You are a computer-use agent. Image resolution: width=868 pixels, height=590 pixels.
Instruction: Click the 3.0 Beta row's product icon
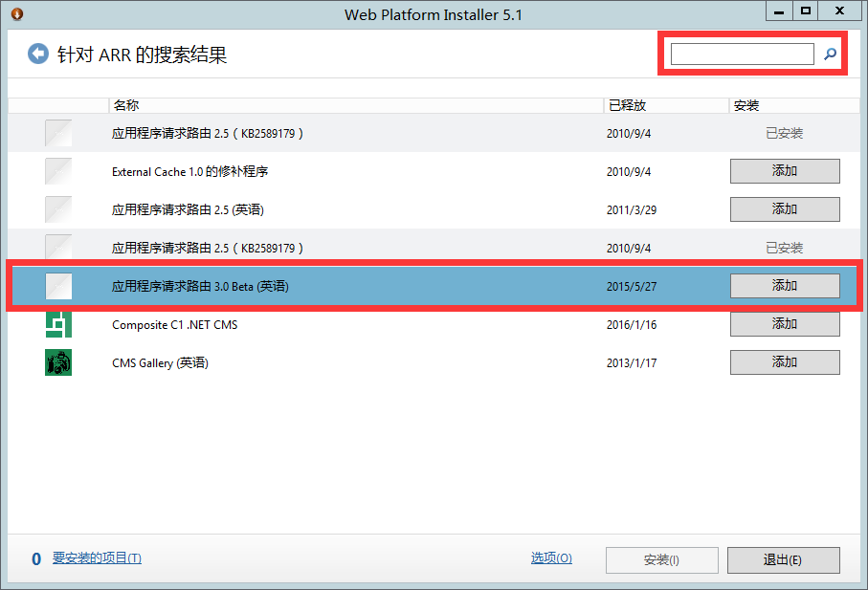pos(58,285)
